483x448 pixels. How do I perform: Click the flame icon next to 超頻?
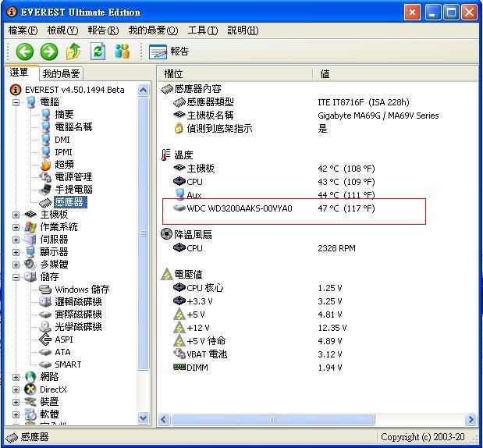[x=45, y=165]
